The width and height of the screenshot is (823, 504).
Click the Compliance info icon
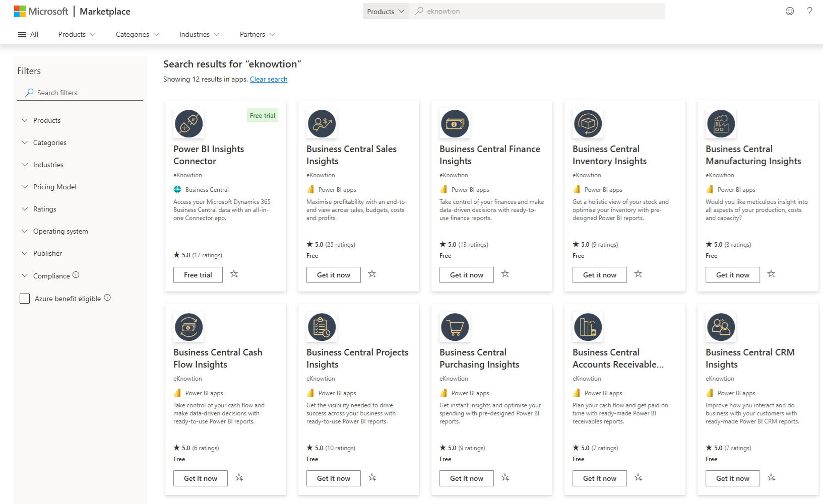tap(76, 275)
